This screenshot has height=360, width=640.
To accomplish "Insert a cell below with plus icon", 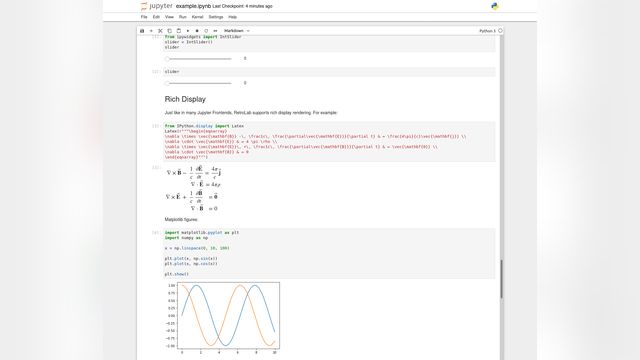I will click(151, 31).
